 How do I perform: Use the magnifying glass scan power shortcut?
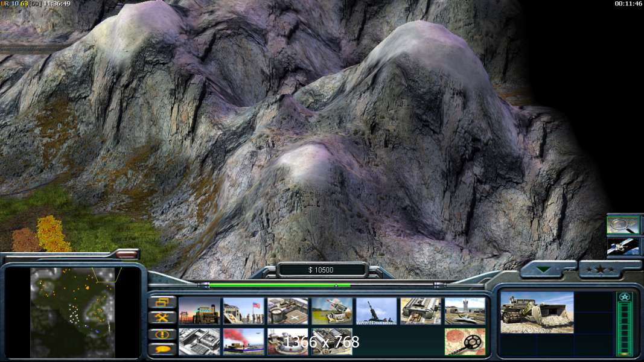623,225
